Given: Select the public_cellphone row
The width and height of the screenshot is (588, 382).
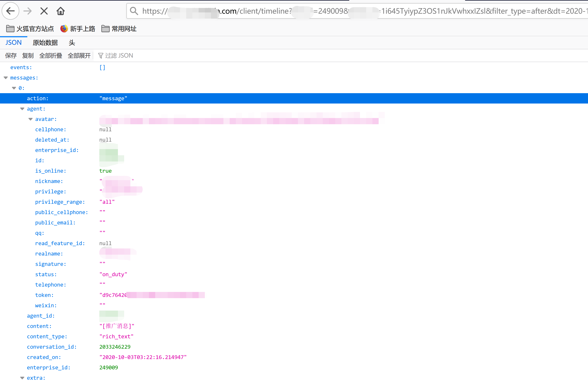Looking at the screenshot, I should point(294,212).
